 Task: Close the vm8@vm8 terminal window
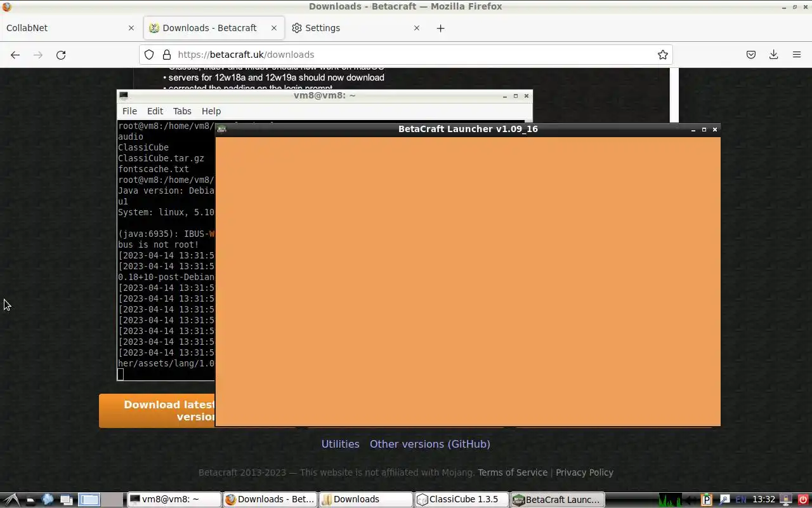click(527, 96)
